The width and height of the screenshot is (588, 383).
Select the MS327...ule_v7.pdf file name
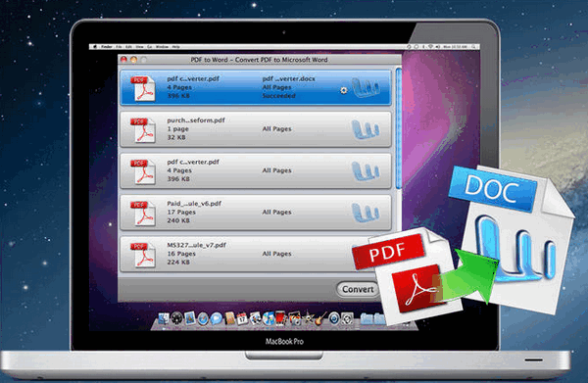[x=197, y=245]
